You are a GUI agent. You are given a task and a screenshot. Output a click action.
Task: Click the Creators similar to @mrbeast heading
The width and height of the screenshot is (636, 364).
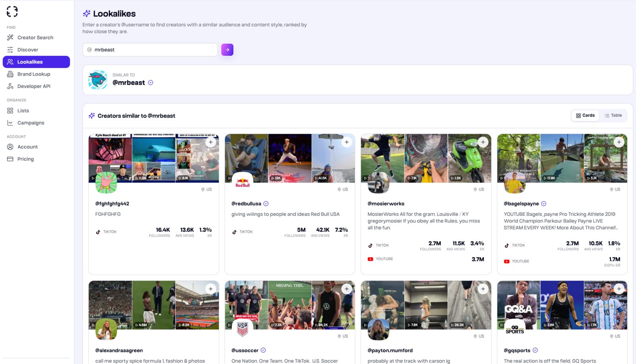pos(136,116)
